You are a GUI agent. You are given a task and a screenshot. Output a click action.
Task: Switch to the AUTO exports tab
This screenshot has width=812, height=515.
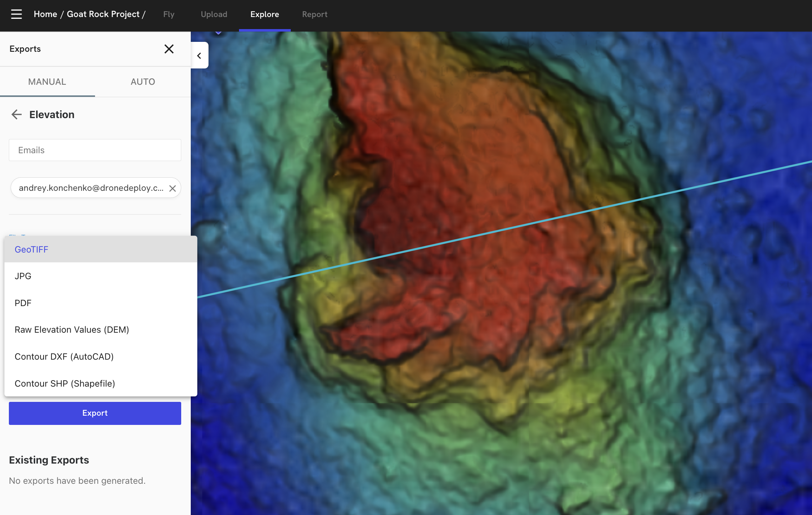[x=143, y=82]
